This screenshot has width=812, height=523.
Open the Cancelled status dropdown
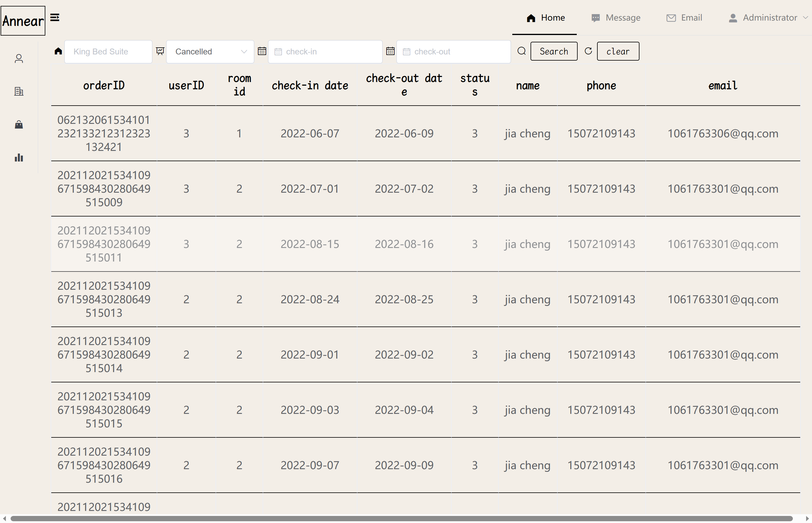pos(210,51)
